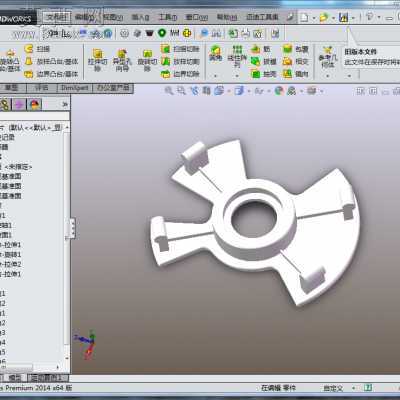
Task: Select the 线性阵列 (Linear pattern) tool
Action: click(x=237, y=57)
